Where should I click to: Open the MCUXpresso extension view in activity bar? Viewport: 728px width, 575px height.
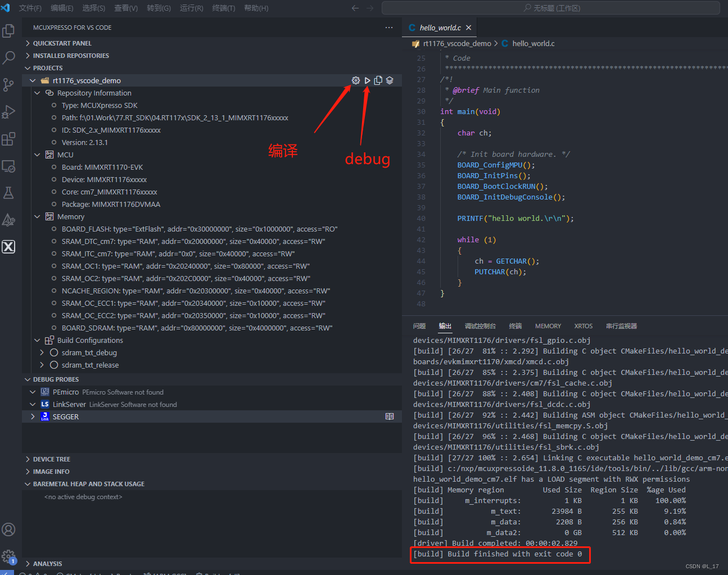(x=8, y=246)
